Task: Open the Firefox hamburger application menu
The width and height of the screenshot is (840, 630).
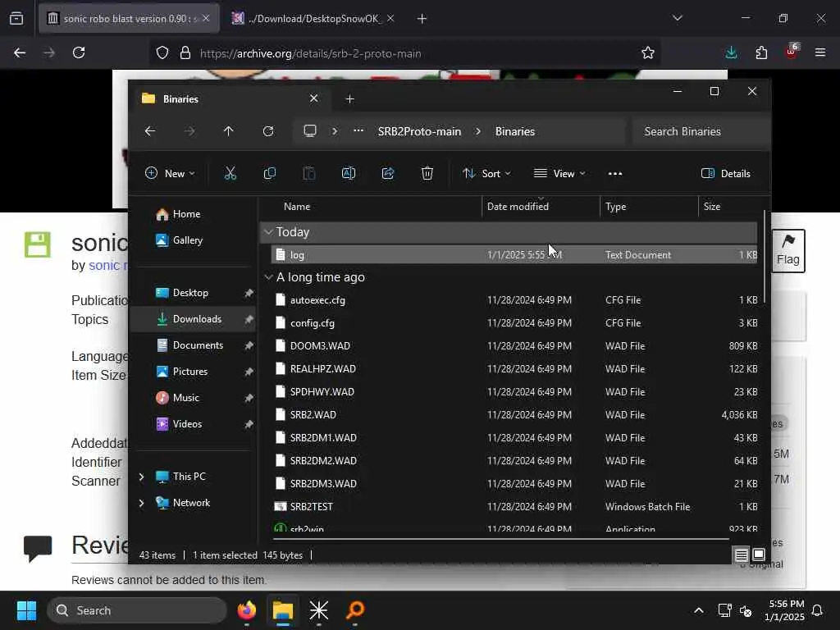Action: pos(820,52)
